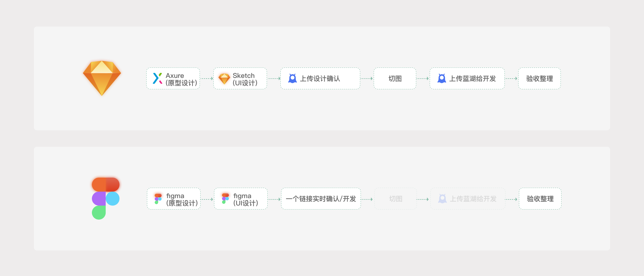Image resolution: width=644 pixels, height=276 pixels.
Task: Click the large Sketch diamond logo
Action: coord(102,78)
